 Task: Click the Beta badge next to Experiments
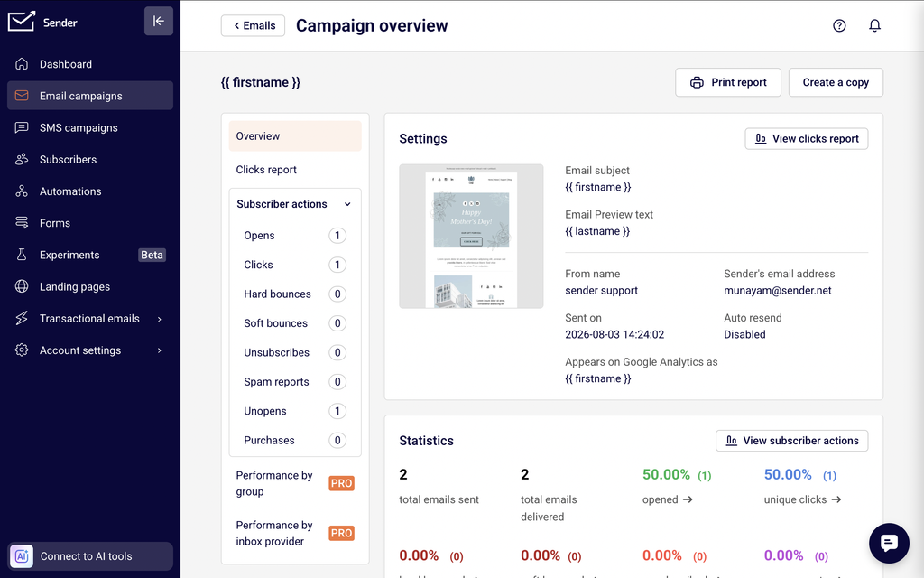tap(152, 255)
